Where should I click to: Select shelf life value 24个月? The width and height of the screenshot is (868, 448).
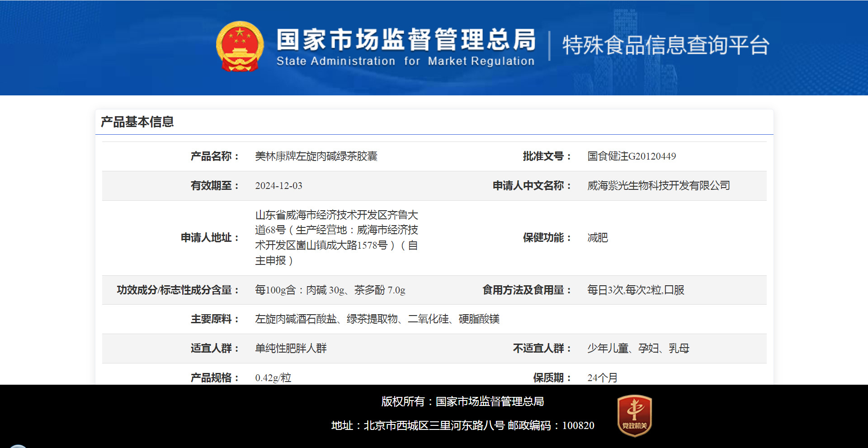pos(602,378)
